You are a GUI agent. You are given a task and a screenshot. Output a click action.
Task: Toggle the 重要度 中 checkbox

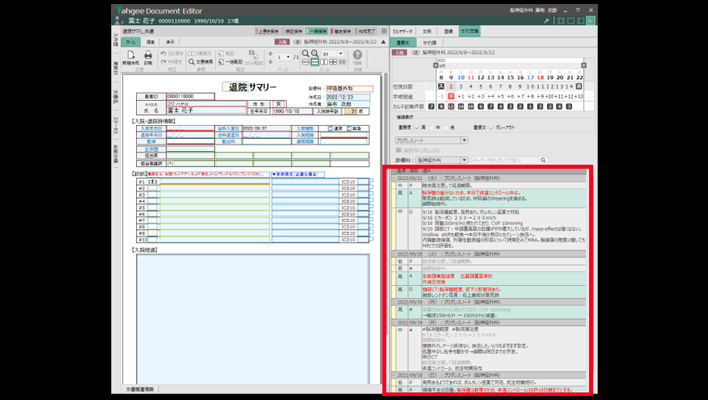coord(432,128)
